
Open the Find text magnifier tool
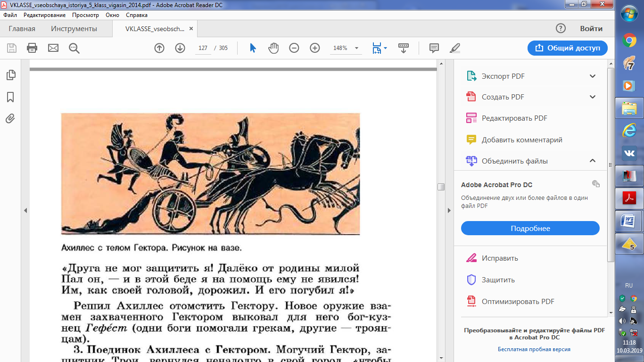pos(74,48)
